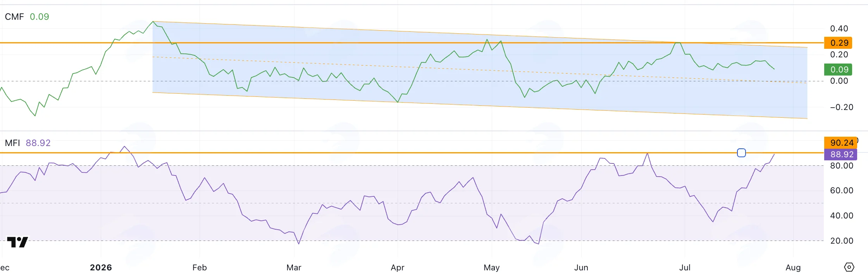
Task: Click the Mar label on time axis
Action: coord(294,268)
